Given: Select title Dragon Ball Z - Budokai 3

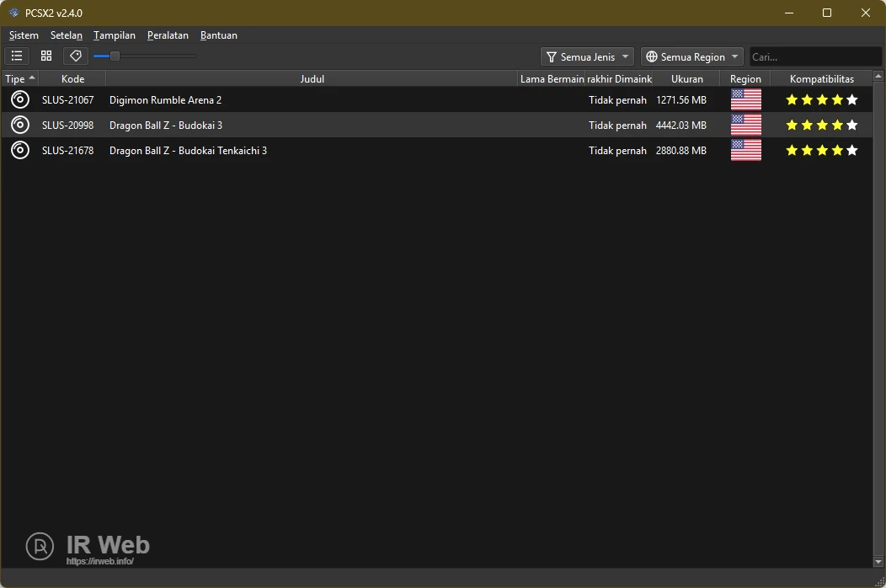Looking at the screenshot, I should click(x=166, y=125).
